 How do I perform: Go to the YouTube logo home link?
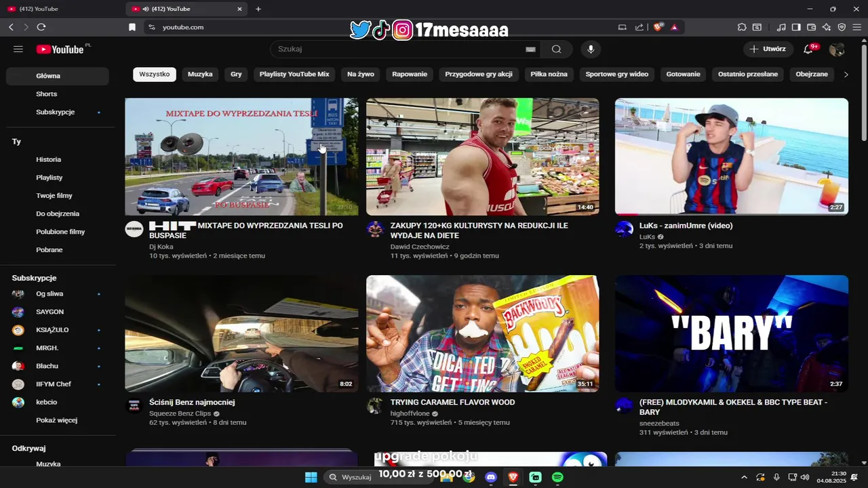point(60,49)
